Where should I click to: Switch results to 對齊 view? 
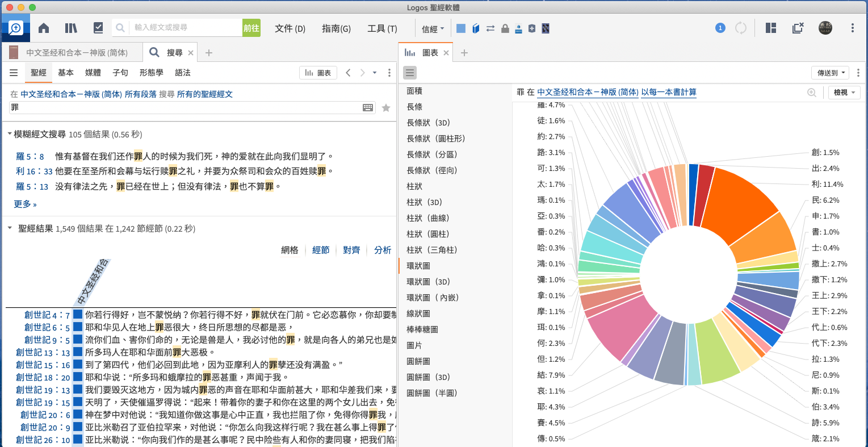[351, 250]
